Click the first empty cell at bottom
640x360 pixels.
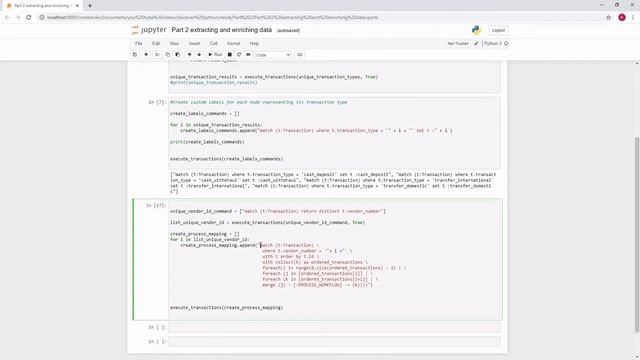[334, 327]
